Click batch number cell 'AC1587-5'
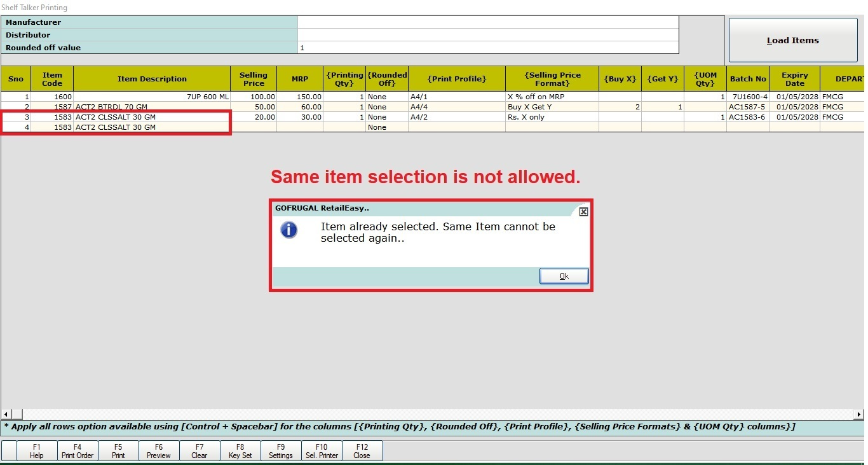Screen dimensions: 868x465 (748, 107)
